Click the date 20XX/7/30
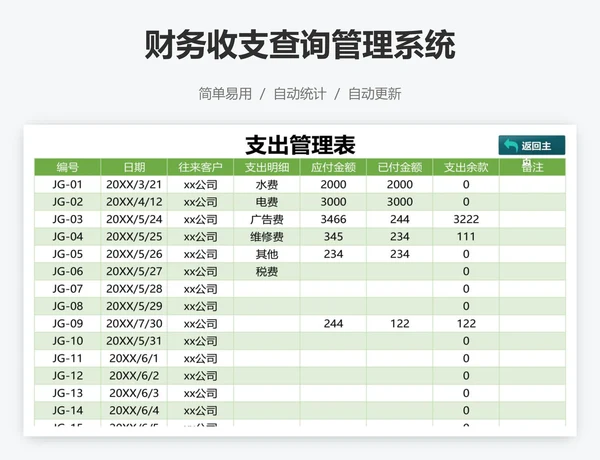 pos(134,324)
